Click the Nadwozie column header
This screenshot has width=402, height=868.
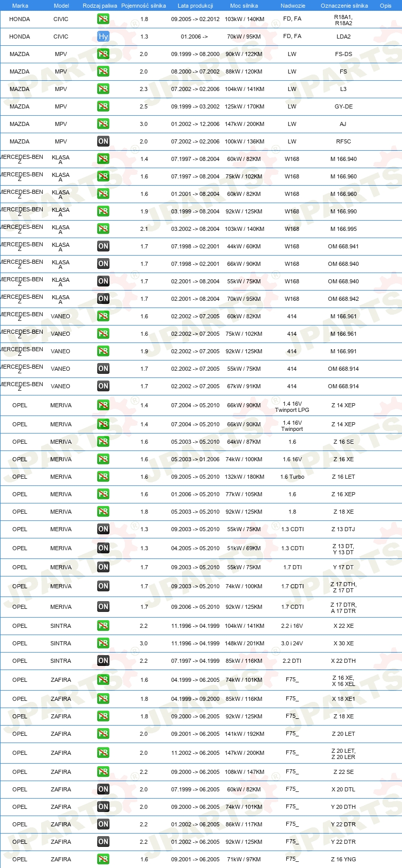pyautogui.click(x=293, y=6)
